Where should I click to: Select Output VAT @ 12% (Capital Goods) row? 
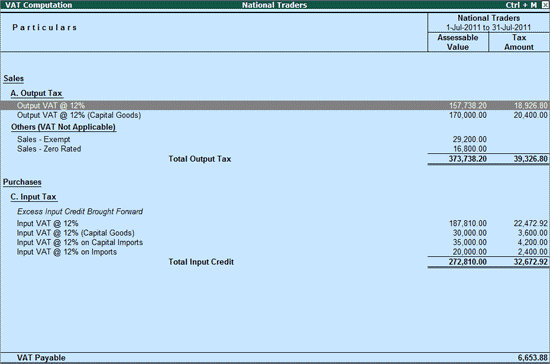point(275,115)
